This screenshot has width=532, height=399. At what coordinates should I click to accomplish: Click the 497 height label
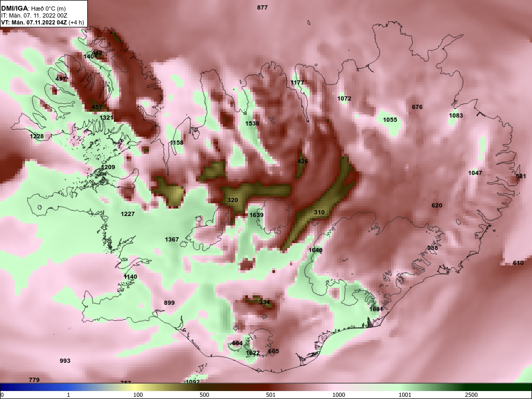click(61, 79)
